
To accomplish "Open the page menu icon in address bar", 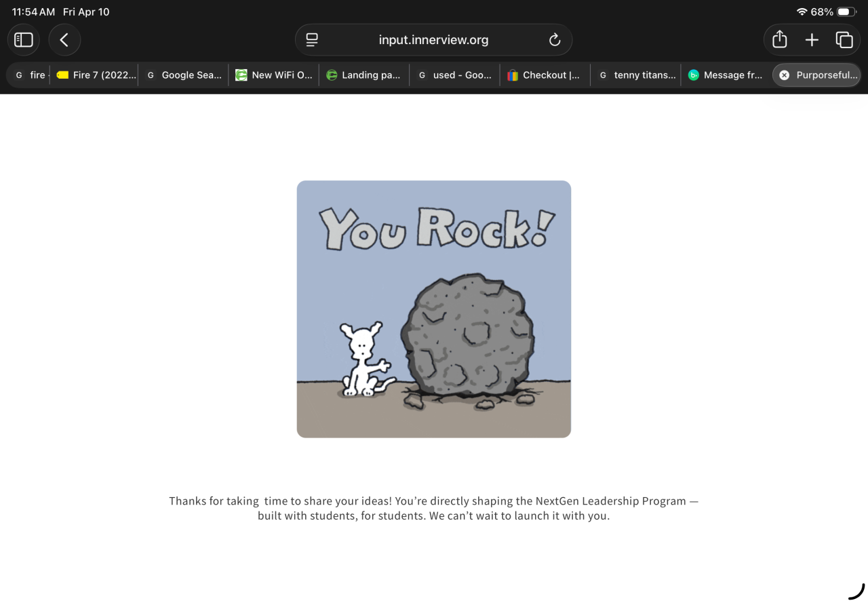I will coord(312,40).
